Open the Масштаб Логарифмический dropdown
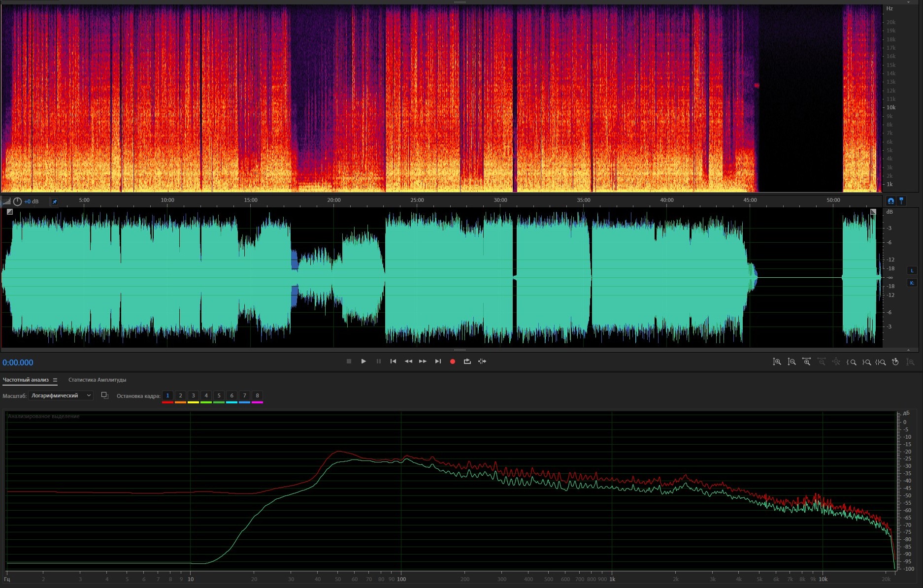Viewport: 923px width, 588px height. point(61,395)
